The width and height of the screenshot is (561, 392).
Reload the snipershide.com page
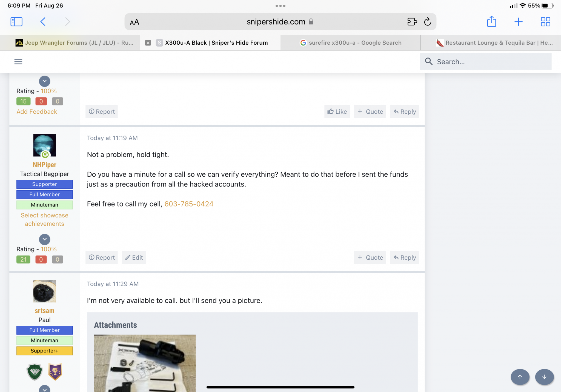click(x=427, y=22)
